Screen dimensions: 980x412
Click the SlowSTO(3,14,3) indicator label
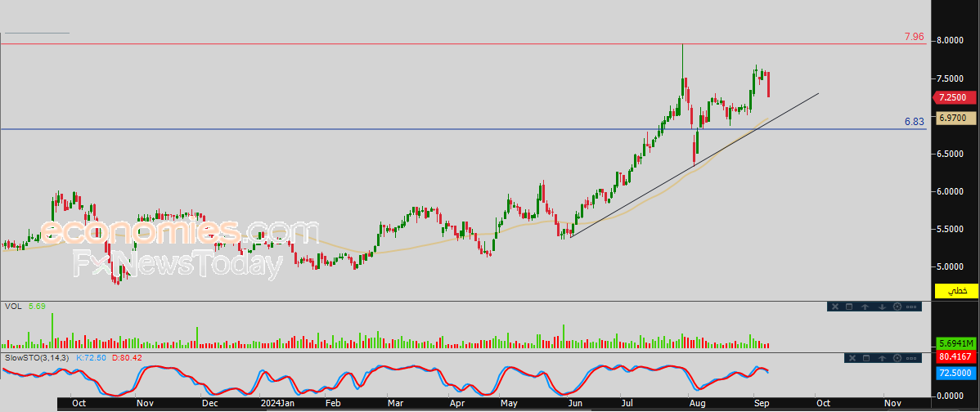coord(38,358)
